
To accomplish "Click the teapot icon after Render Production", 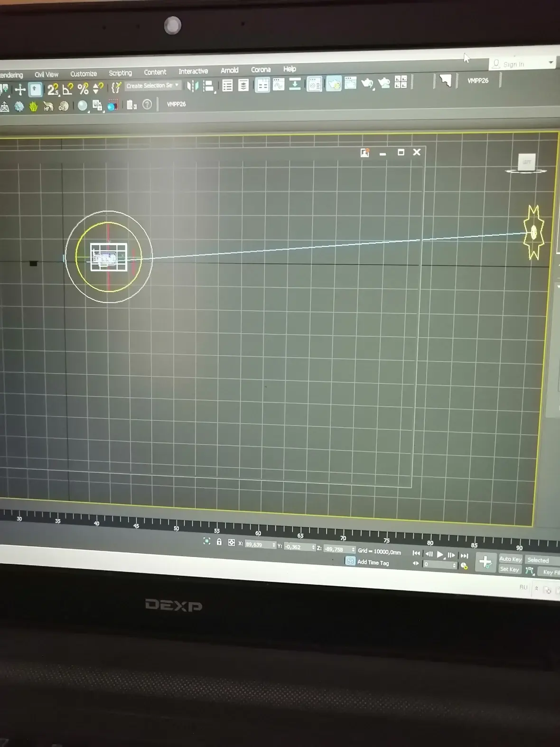I will 384,83.
